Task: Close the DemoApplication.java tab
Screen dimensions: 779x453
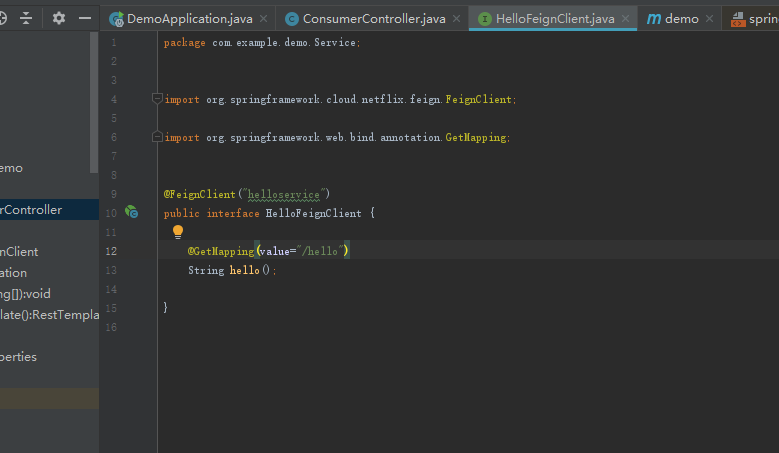Action: click(264, 19)
